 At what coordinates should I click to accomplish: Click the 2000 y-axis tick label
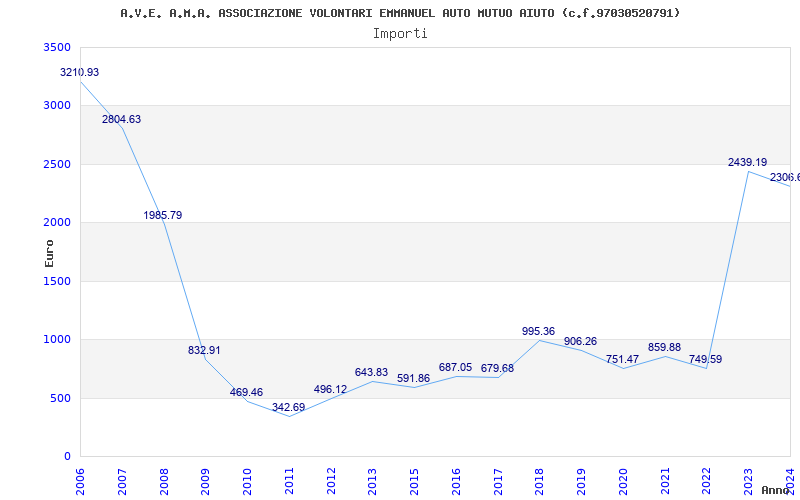[x=57, y=222]
